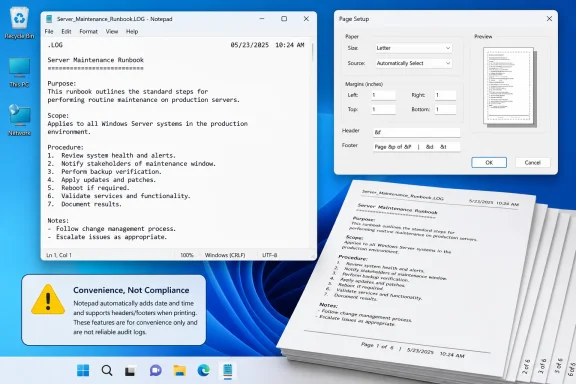Open File Explorer folder icon on taskbar
This screenshot has height=384, width=576.
pos(180,370)
